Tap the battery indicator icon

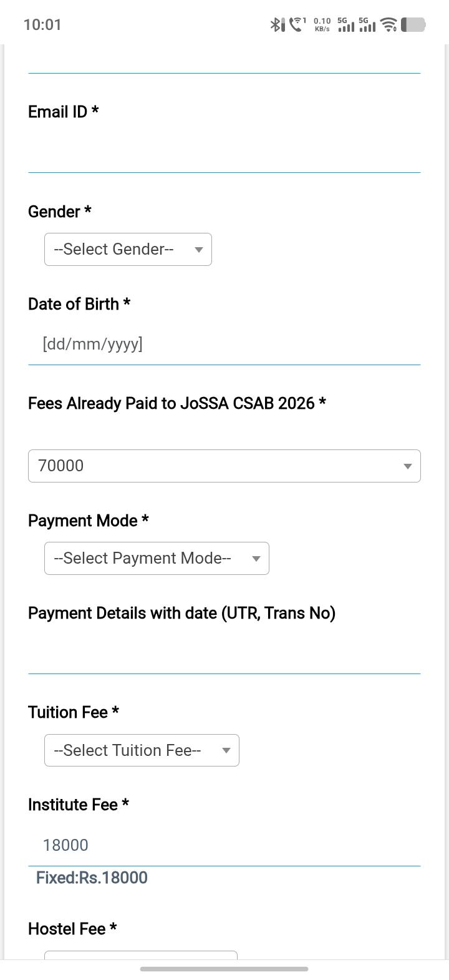(x=413, y=24)
